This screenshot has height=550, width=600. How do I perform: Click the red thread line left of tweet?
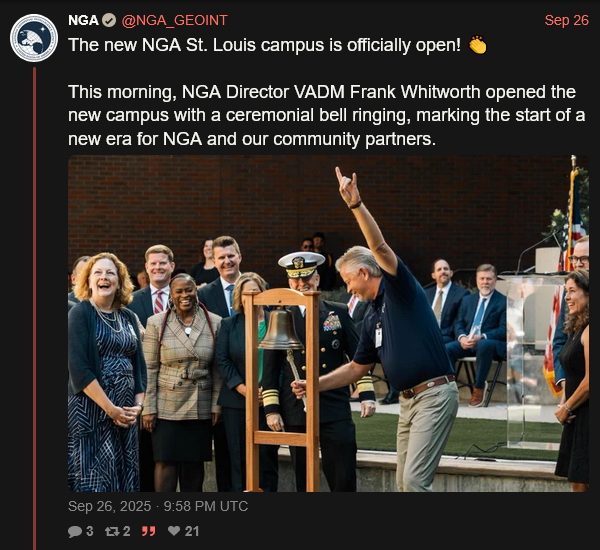coord(34,300)
